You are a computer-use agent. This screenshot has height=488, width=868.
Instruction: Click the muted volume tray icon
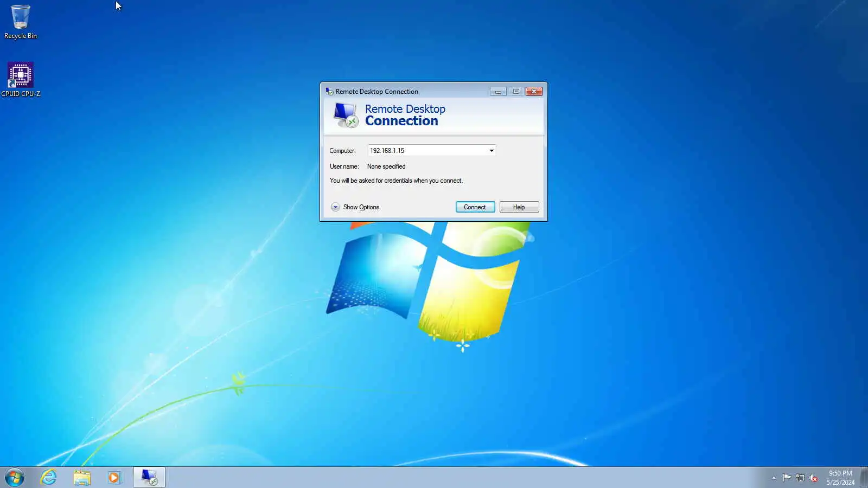point(813,478)
